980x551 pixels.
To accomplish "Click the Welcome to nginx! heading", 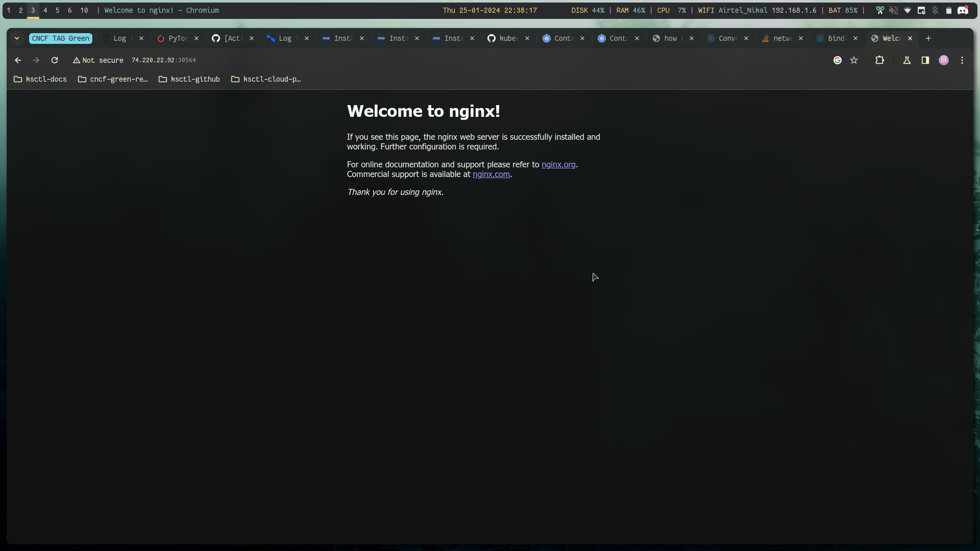I will tap(424, 111).
